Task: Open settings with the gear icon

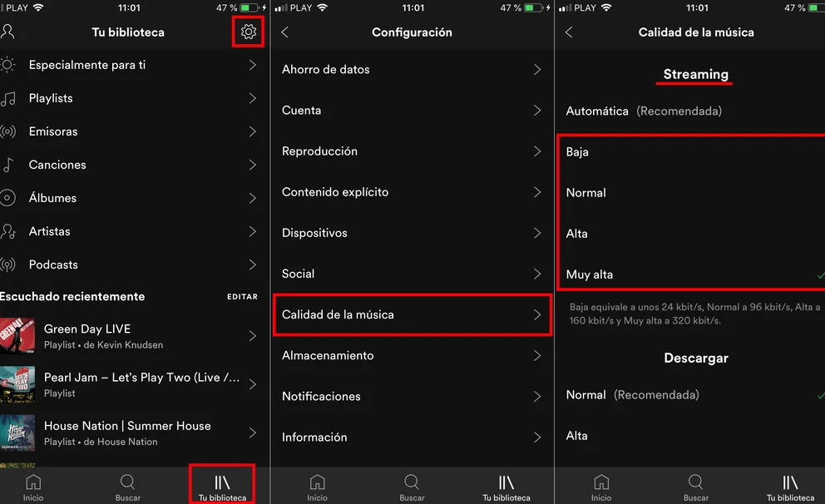Action: pos(249,32)
